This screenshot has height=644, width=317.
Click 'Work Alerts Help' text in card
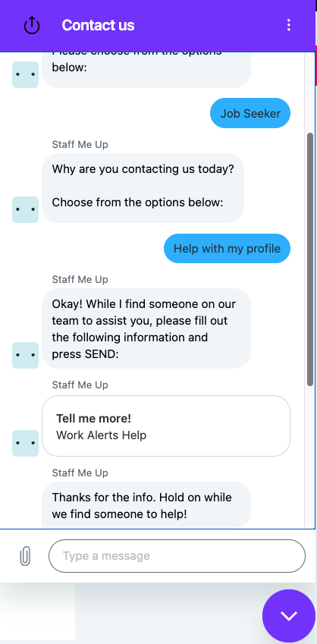click(102, 435)
